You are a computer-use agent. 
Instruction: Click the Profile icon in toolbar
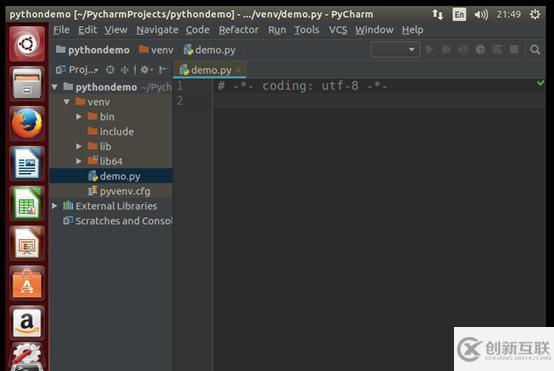pyautogui.click(x=480, y=50)
